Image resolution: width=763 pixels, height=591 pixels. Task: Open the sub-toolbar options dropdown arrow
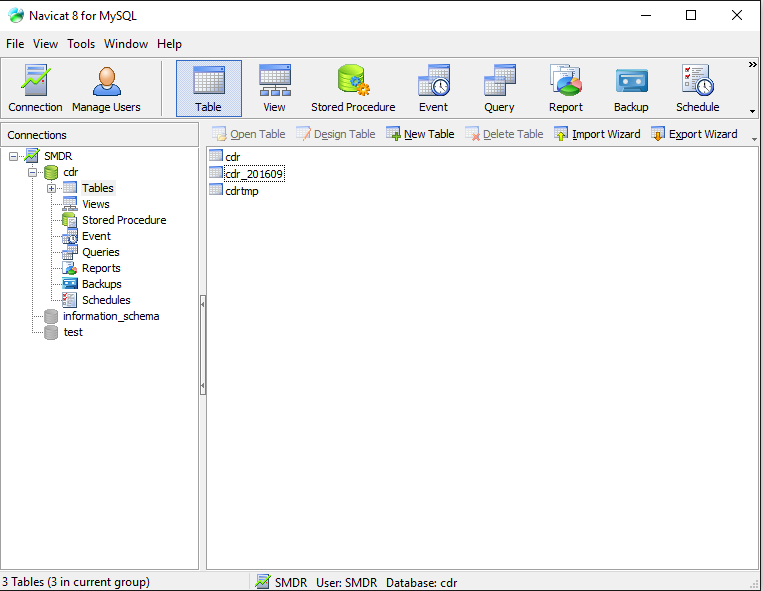[754, 140]
